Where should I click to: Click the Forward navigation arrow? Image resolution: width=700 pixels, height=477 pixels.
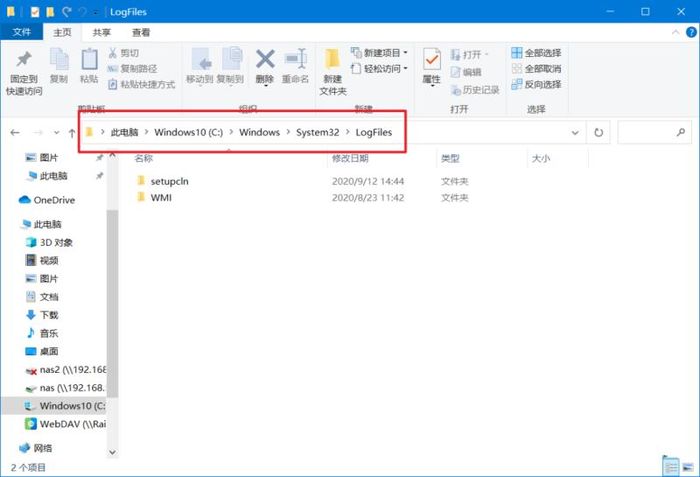pos(38,133)
